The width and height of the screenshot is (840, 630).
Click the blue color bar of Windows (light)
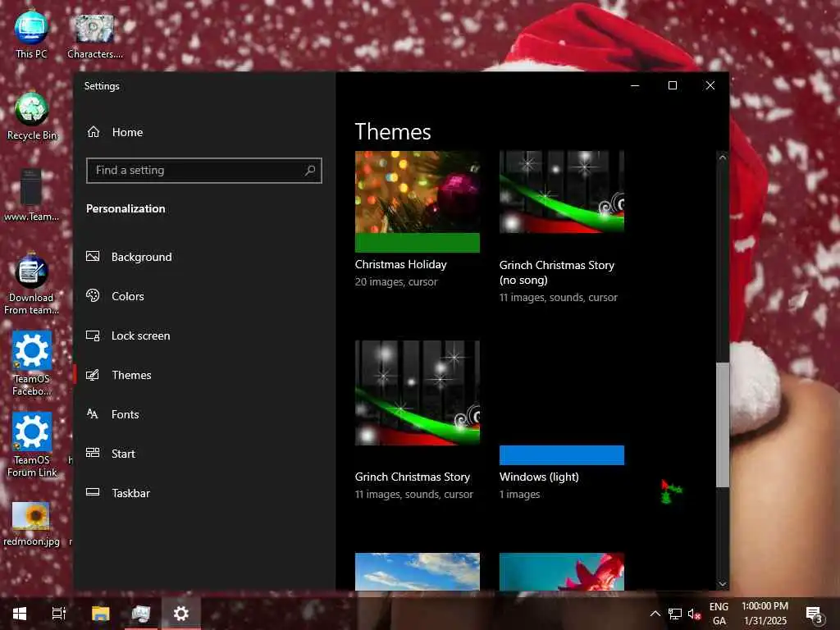point(561,454)
